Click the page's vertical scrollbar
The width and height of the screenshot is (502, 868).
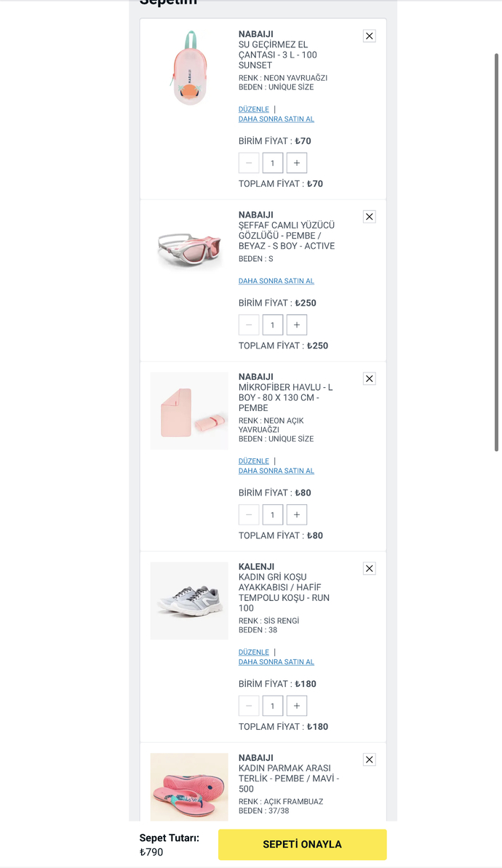(x=498, y=255)
